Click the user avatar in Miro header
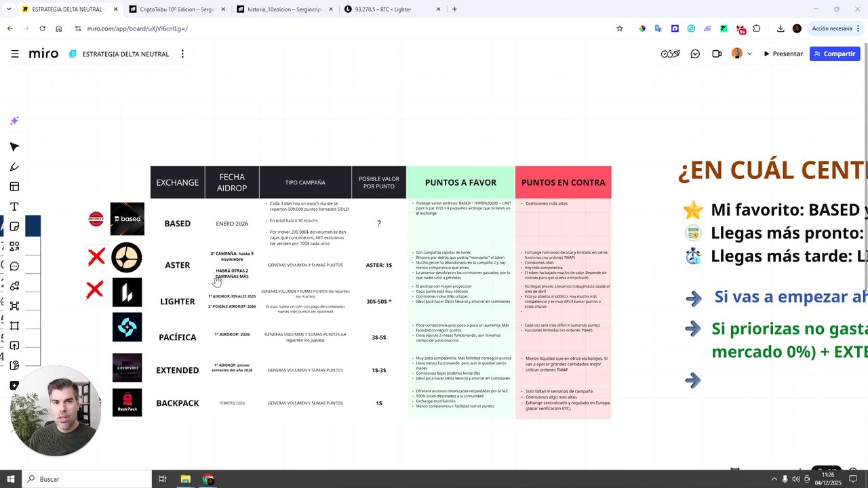Image resolution: width=868 pixels, height=488 pixels. (x=737, y=54)
